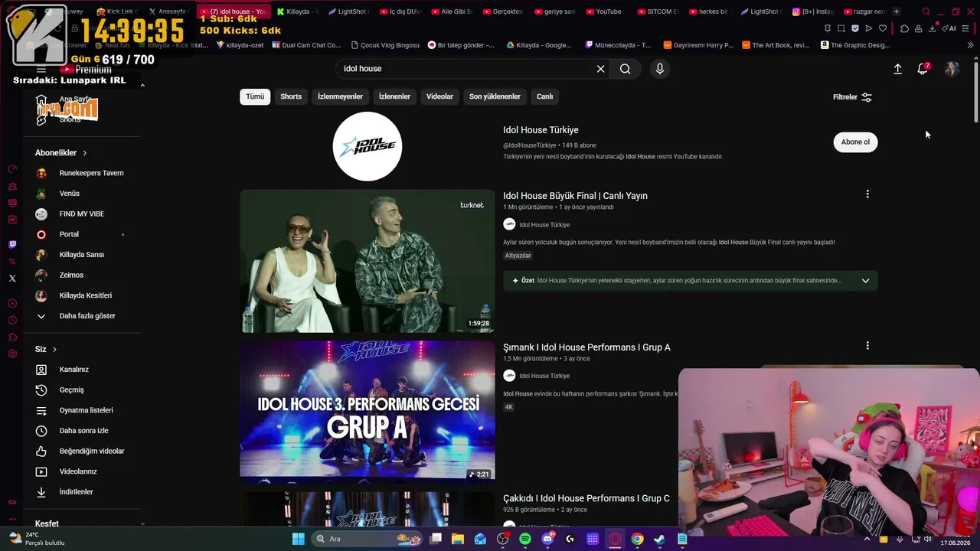Open the Dual Cam Chat bookmark
The image size is (980, 551).
(x=305, y=45)
